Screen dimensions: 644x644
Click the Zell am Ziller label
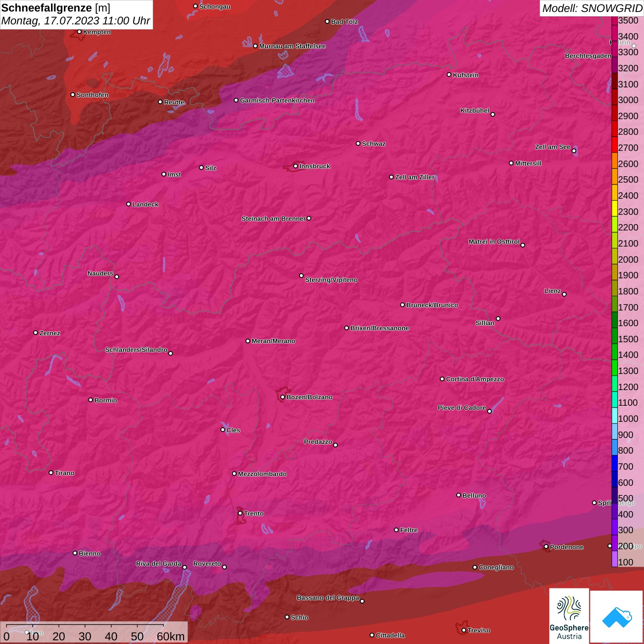[414, 177]
